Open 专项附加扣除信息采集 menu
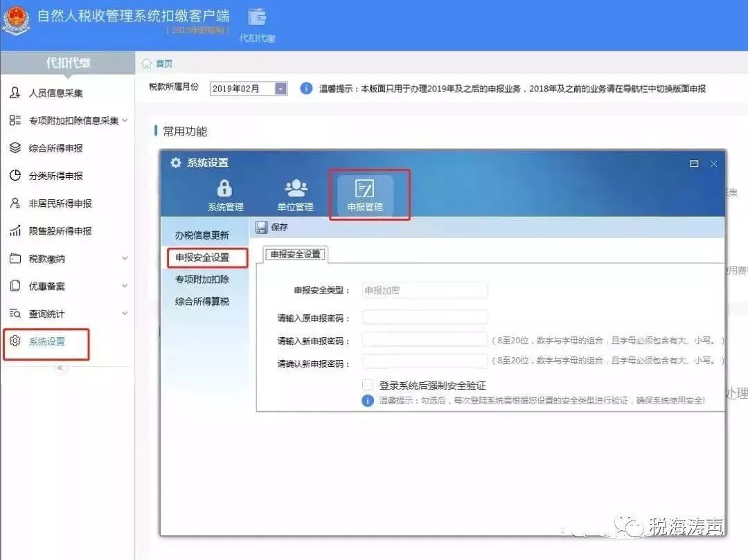Screen dimensions: 748x560 (x=73, y=120)
